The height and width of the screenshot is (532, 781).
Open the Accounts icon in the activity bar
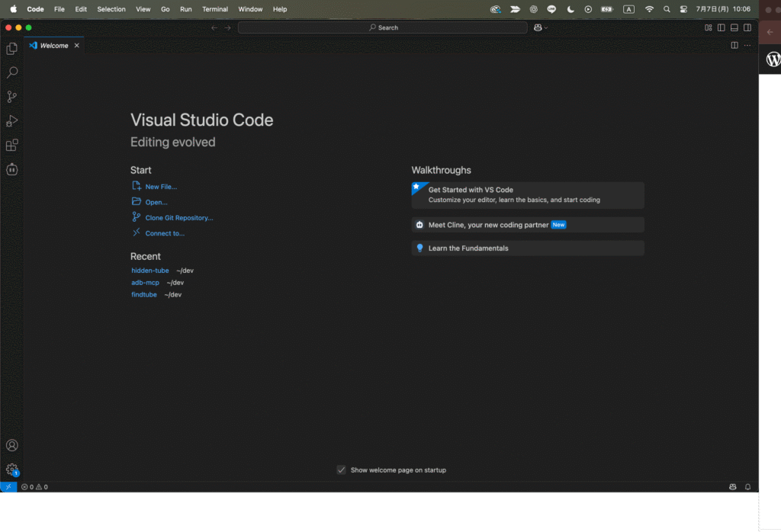pos(12,445)
